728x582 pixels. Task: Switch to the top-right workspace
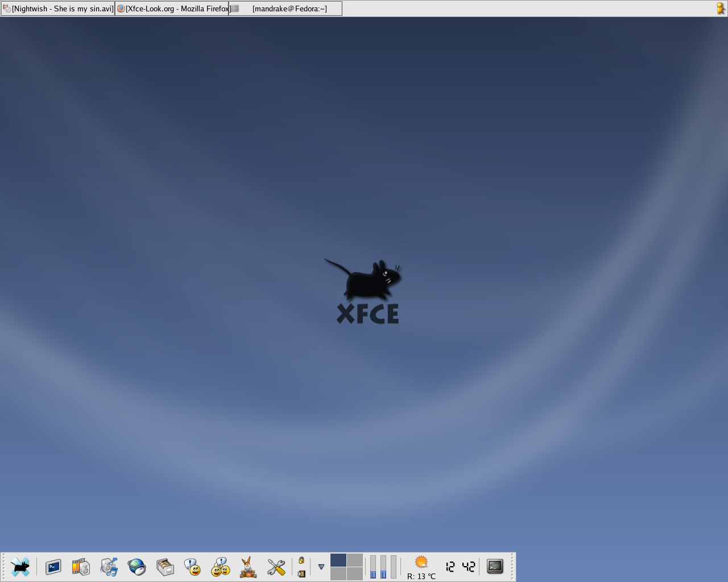tap(355, 560)
